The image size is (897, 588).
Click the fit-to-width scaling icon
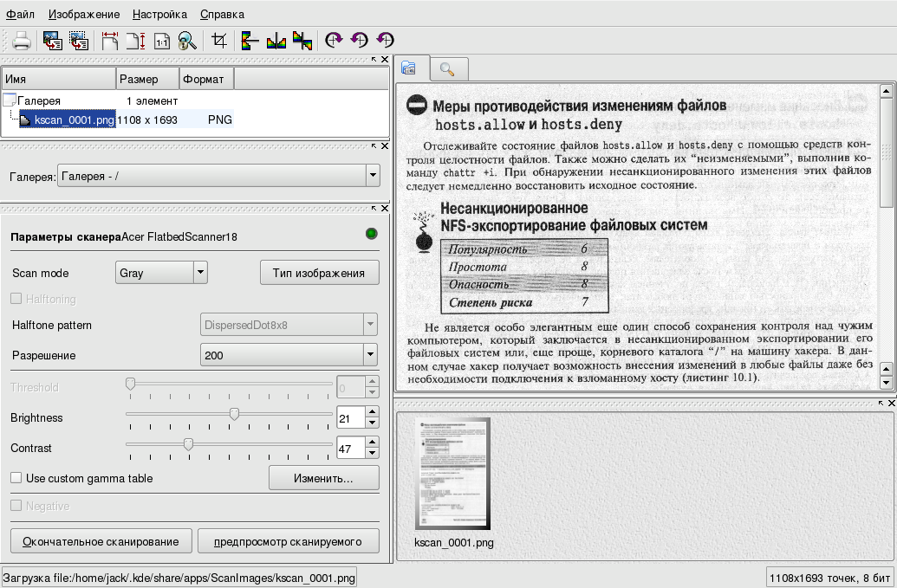pyautogui.click(x=110, y=40)
